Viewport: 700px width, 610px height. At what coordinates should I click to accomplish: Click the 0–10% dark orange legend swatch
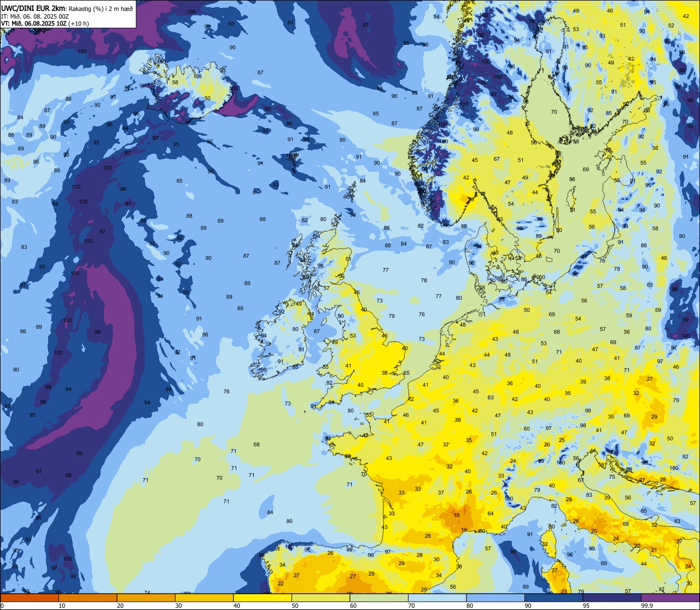pos(30,597)
